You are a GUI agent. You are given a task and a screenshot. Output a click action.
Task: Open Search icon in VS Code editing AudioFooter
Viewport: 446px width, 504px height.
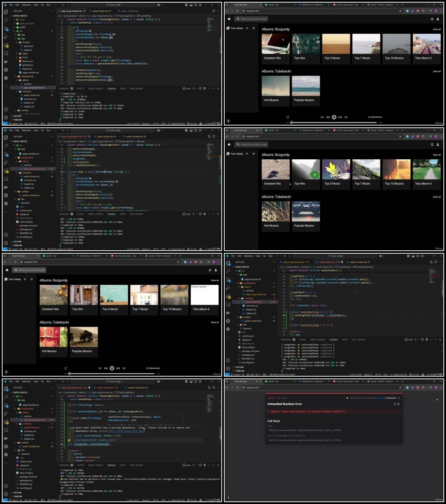[228, 271]
